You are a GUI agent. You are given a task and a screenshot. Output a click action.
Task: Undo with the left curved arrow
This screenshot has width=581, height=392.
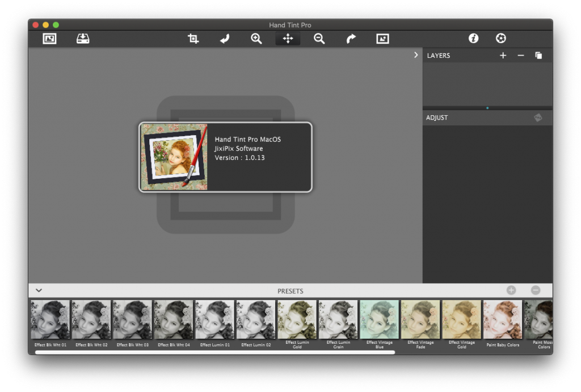tap(225, 39)
